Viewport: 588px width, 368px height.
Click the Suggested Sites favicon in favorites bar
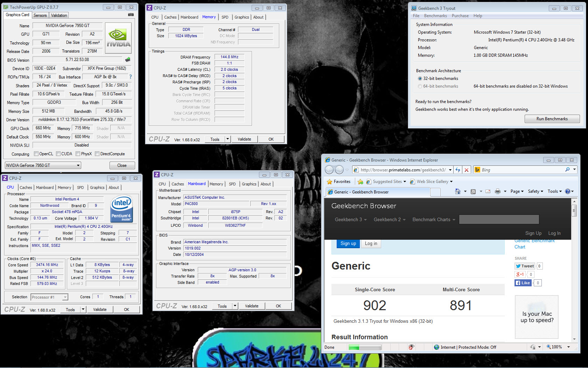click(369, 182)
